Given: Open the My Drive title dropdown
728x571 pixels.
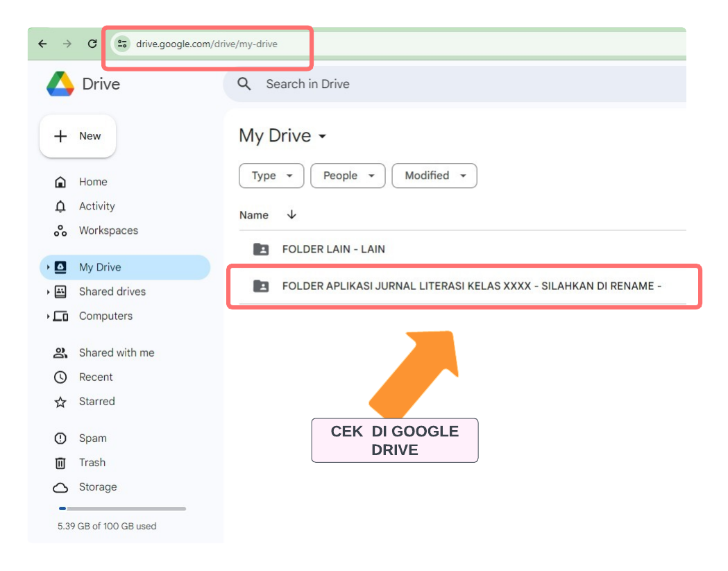Looking at the screenshot, I should 282,136.
